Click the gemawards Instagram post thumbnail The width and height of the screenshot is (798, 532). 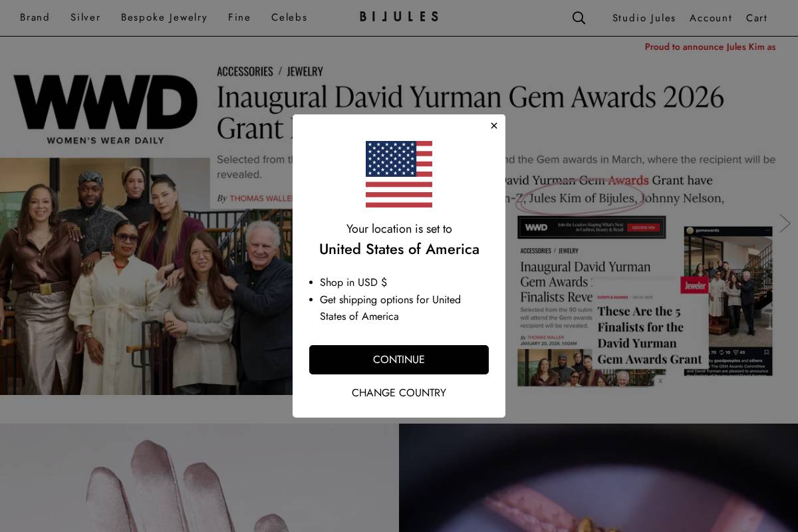(728, 301)
